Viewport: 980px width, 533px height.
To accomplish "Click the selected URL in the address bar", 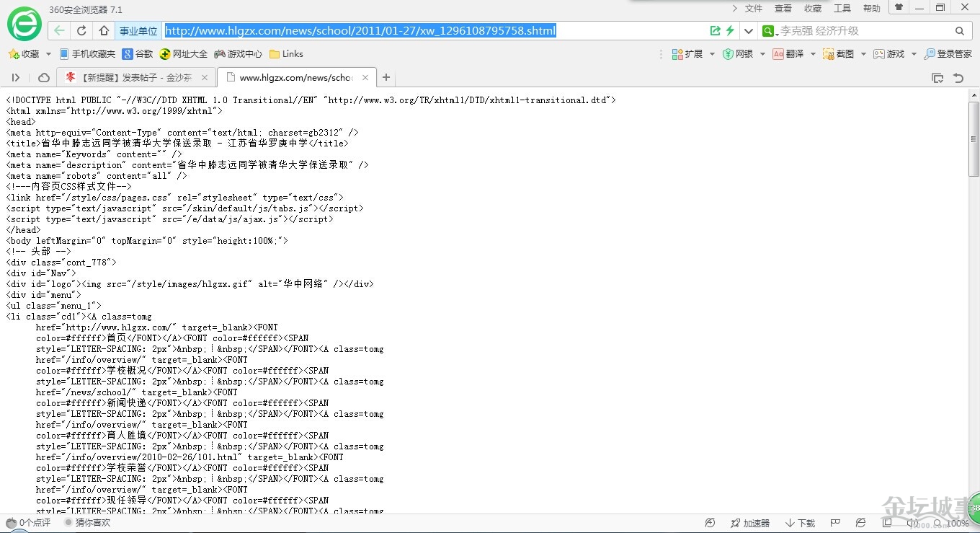I will point(360,31).
